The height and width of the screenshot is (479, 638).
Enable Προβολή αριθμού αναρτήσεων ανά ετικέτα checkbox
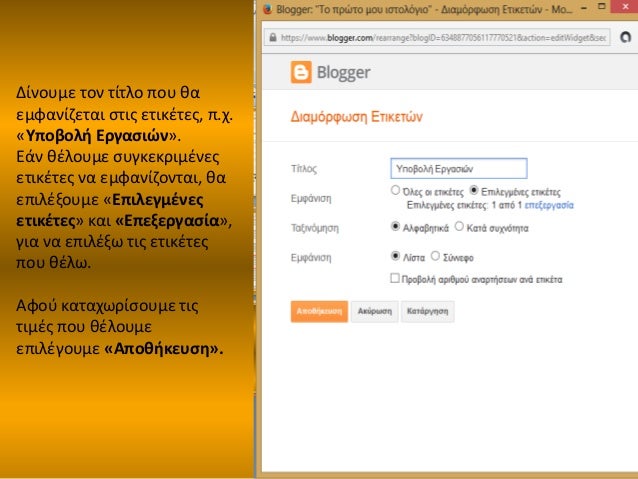395,278
